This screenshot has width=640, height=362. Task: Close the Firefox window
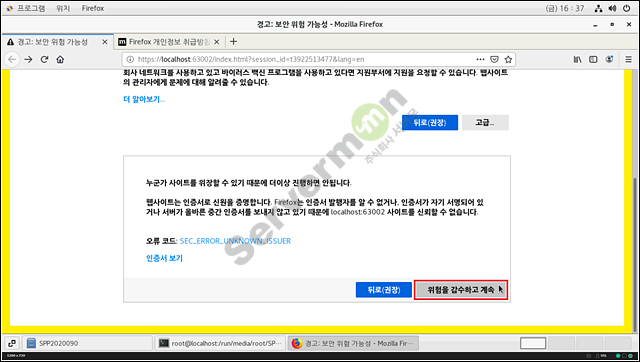[629, 24]
